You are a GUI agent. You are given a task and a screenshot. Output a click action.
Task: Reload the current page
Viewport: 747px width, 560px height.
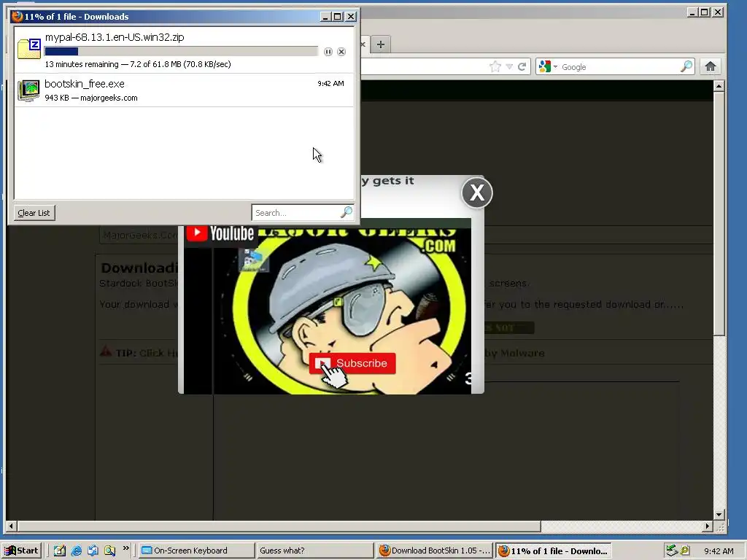(522, 66)
